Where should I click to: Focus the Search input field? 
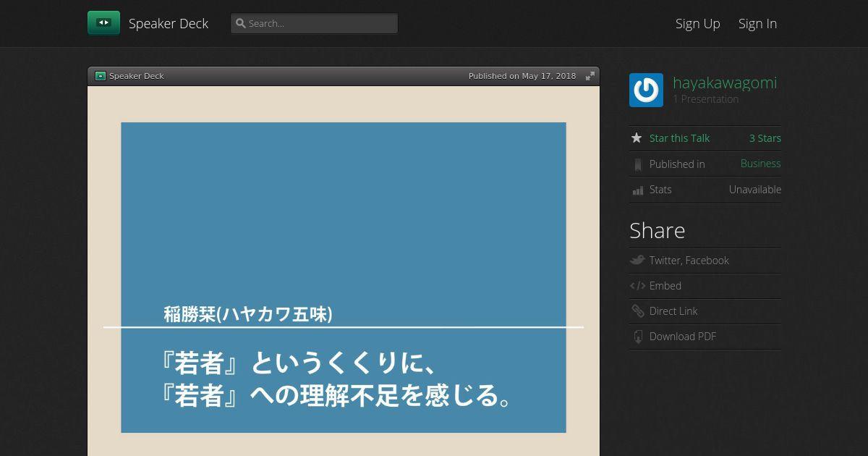pyautogui.click(x=314, y=23)
